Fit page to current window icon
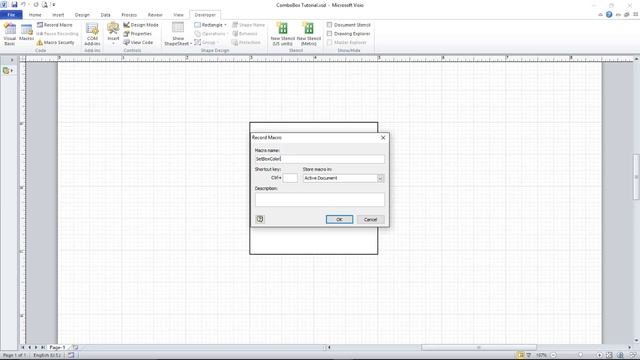 (x=609, y=355)
